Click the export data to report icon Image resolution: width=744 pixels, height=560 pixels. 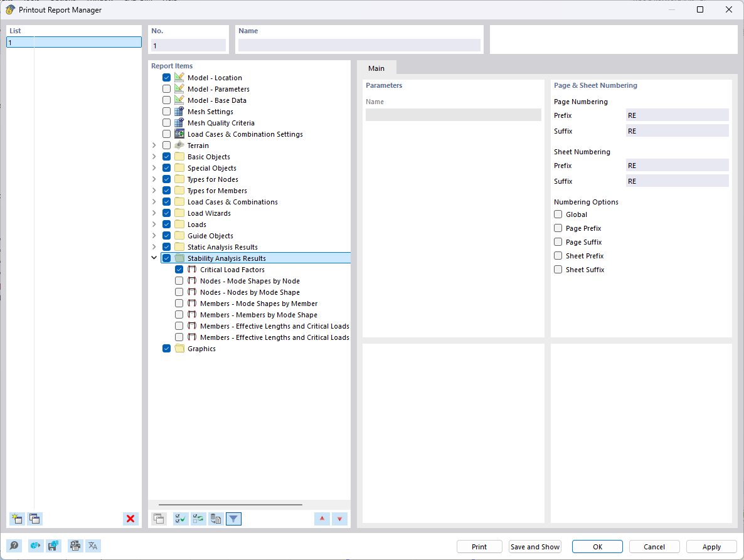pos(215,519)
